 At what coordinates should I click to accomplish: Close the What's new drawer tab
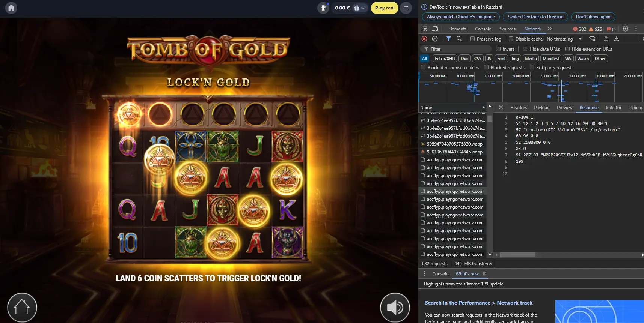pyautogui.click(x=484, y=274)
